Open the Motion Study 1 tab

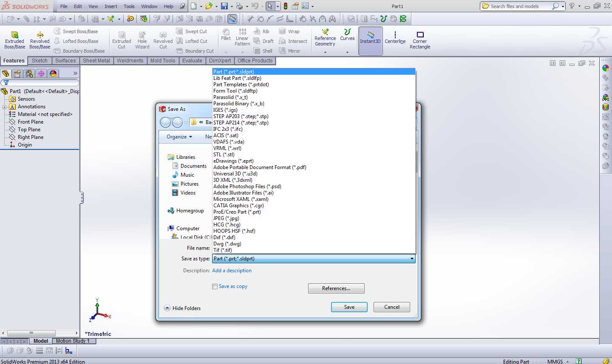[73, 341]
